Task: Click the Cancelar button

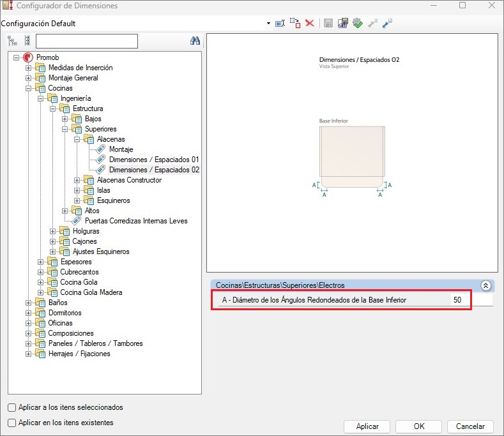Action: pos(470,426)
